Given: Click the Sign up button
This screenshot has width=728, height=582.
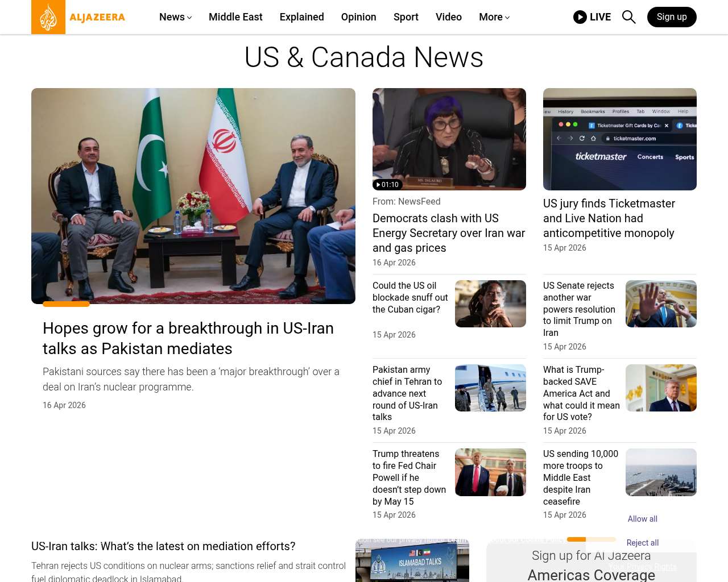Looking at the screenshot, I should click(672, 17).
